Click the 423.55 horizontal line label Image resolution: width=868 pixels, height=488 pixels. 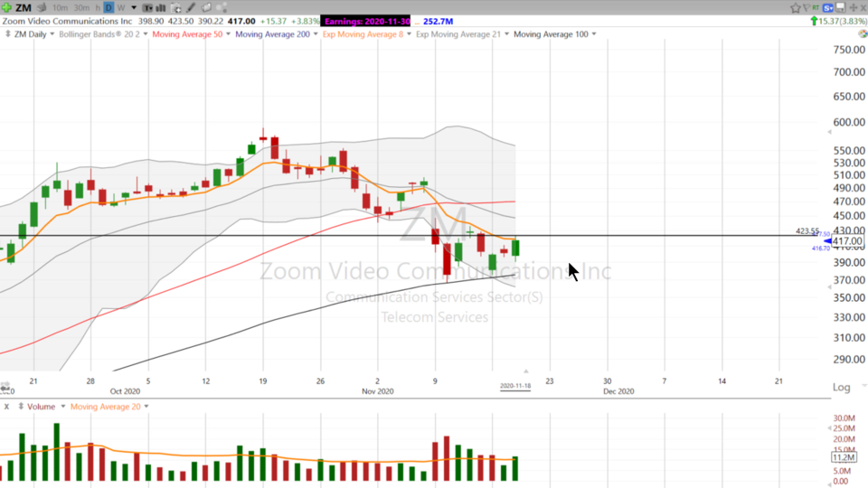(x=807, y=230)
